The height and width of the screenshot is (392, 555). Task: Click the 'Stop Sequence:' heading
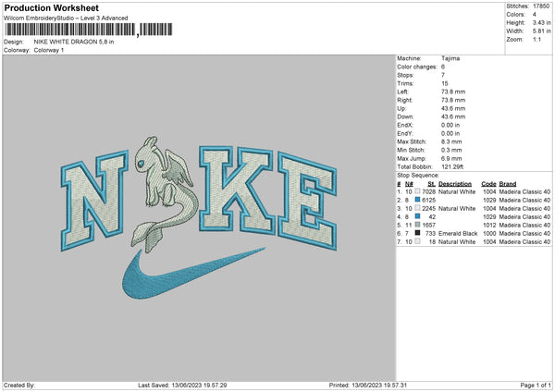pos(418,176)
